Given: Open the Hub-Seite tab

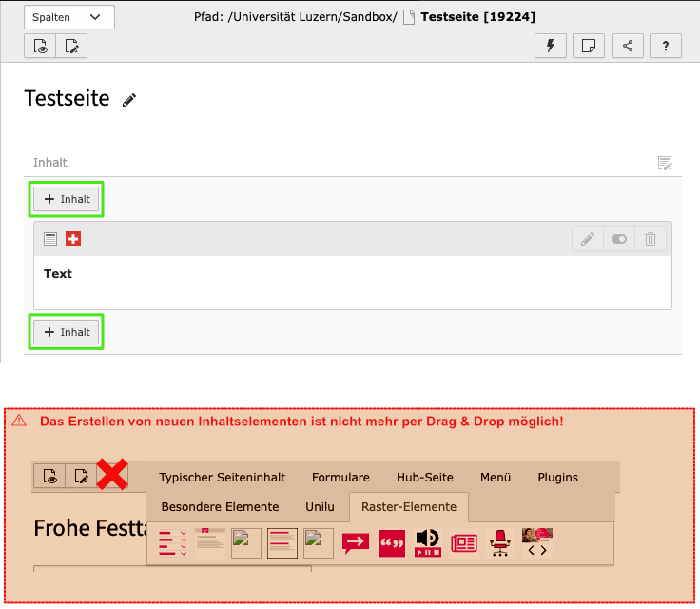Looking at the screenshot, I should tap(425, 477).
